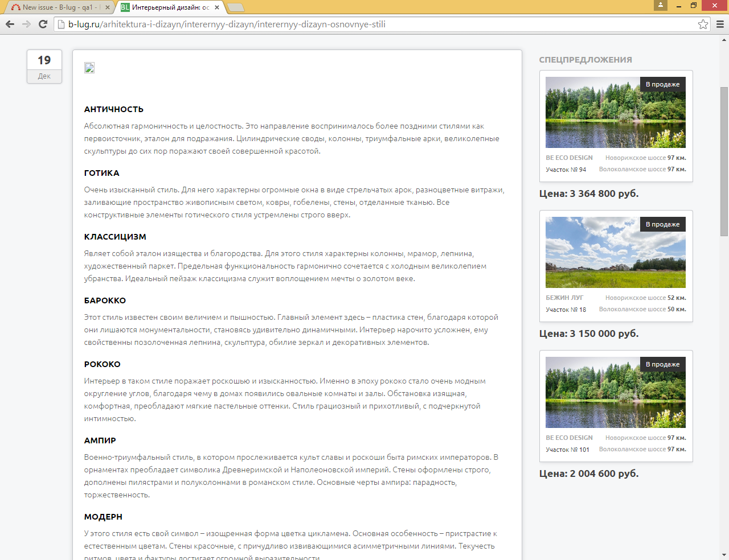Click 'В продаже' badge on Бежин Луг card
The width and height of the screenshot is (729, 560).
coord(662,224)
